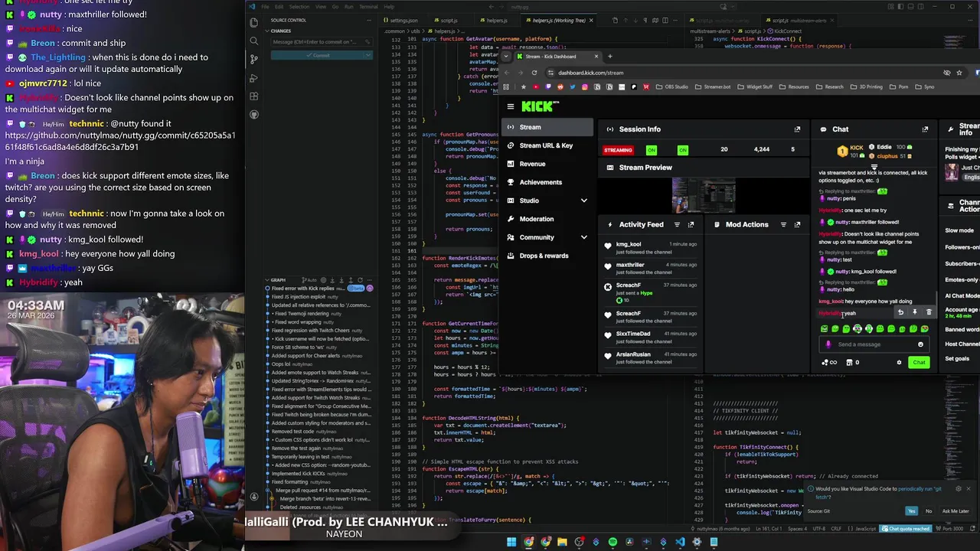Delete Hybridify's yeah chat message
The height and width of the screenshot is (551, 980).
coord(929,312)
